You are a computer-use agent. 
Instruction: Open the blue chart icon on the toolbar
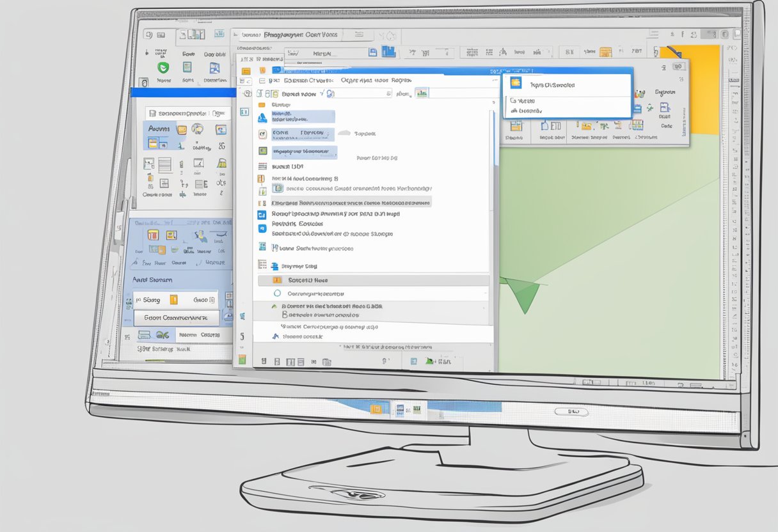[x=389, y=51]
